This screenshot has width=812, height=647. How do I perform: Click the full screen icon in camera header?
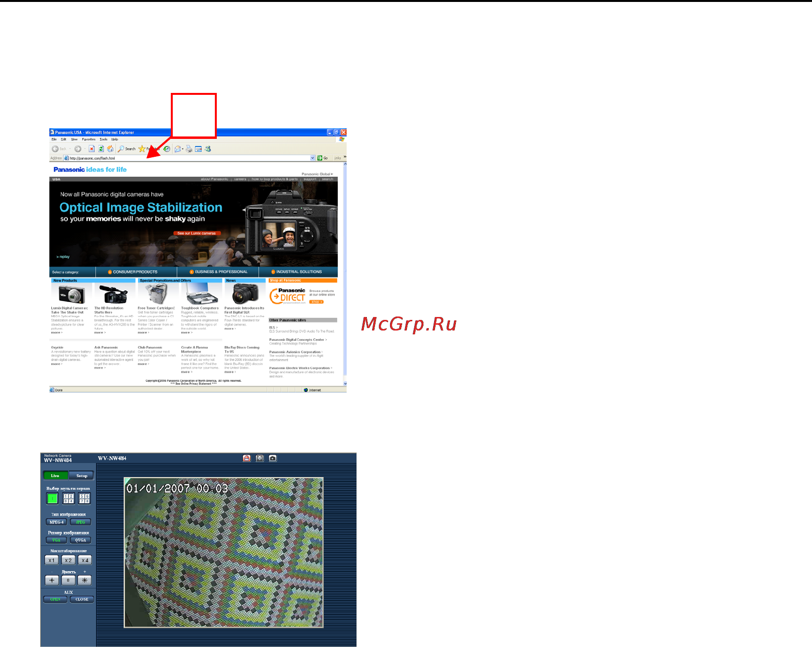[260, 458]
